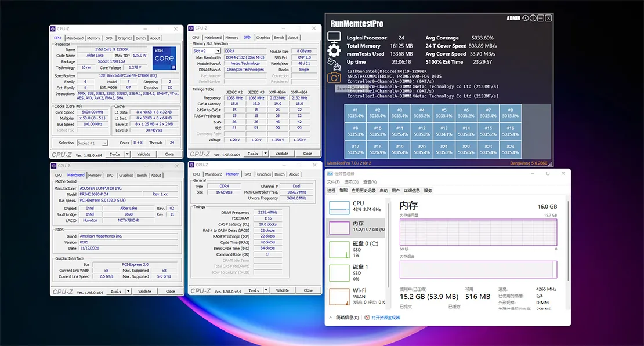Viewport: 644px width, 346px height.
Task: Click the Screen Capture camera icon in RunMemtestPro
Action: point(334,78)
